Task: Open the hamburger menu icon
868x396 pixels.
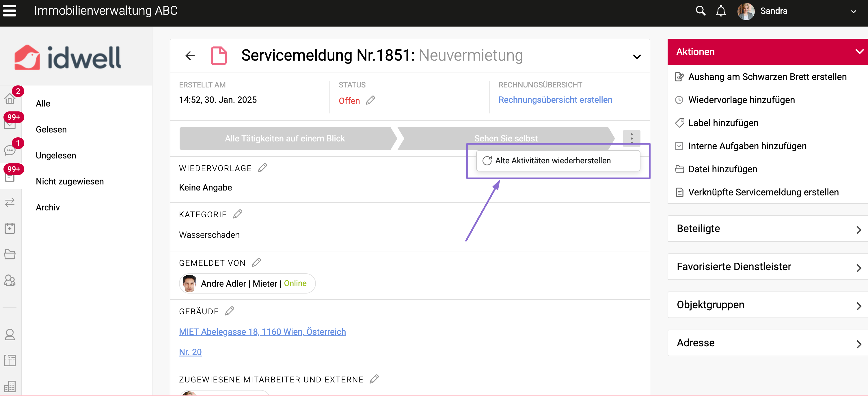Action: point(10,11)
